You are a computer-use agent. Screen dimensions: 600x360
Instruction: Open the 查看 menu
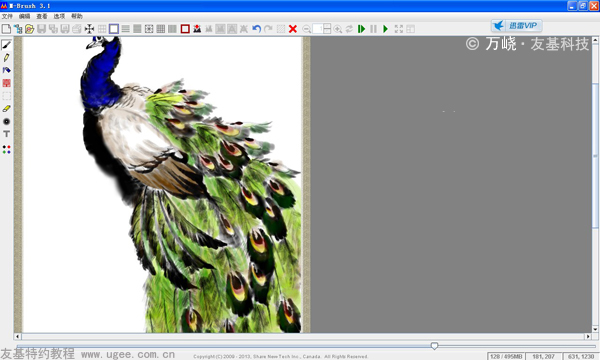coord(42,16)
